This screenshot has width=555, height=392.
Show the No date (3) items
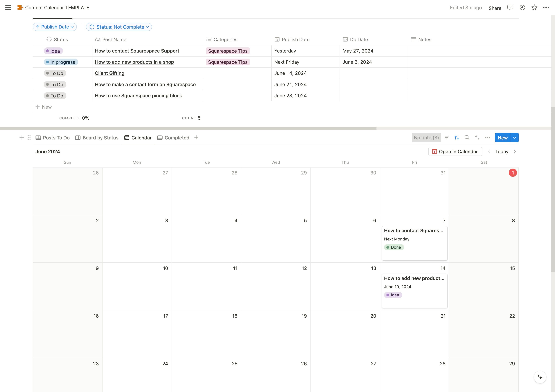[x=426, y=138]
